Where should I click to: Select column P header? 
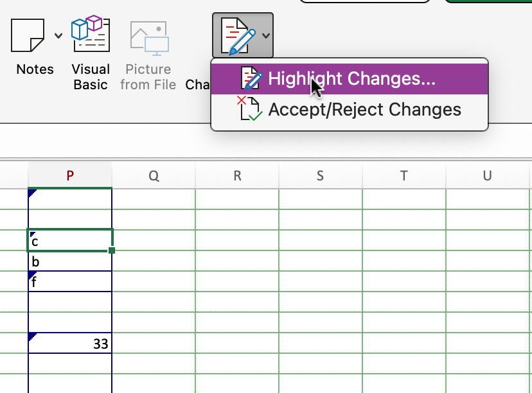(70, 176)
